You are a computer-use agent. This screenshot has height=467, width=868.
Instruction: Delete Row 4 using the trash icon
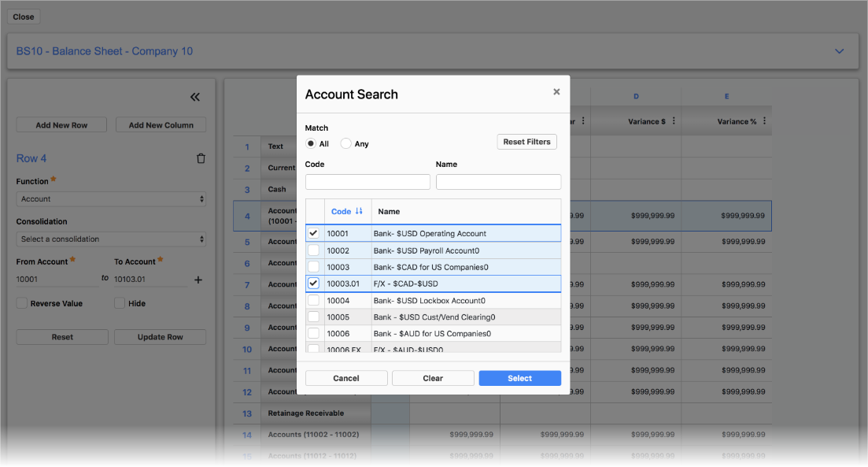tap(201, 158)
